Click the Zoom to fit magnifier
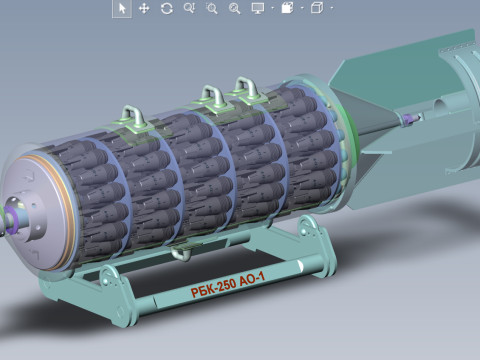The image size is (480, 360). click(234, 8)
